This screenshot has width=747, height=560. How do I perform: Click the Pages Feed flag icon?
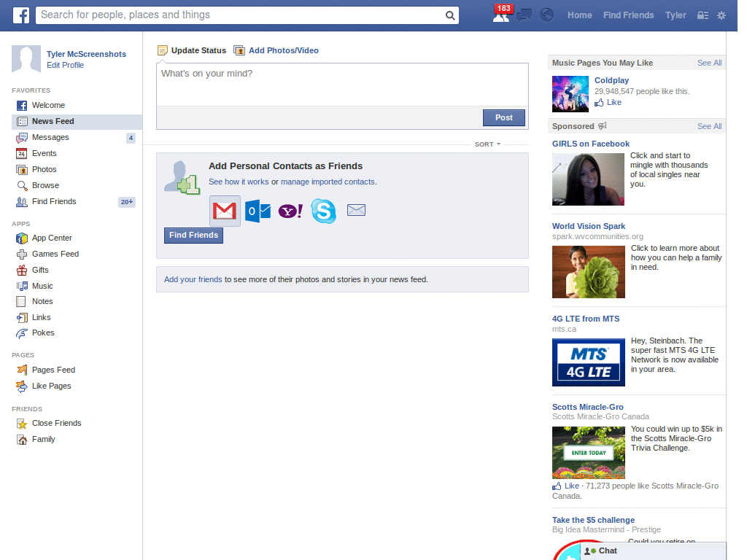[22, 370]
